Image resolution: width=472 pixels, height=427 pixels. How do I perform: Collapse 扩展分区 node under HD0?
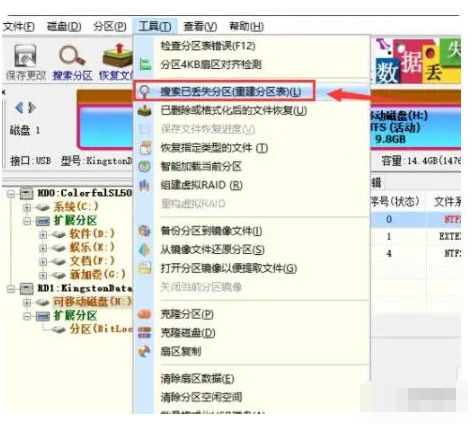(27, 221)
